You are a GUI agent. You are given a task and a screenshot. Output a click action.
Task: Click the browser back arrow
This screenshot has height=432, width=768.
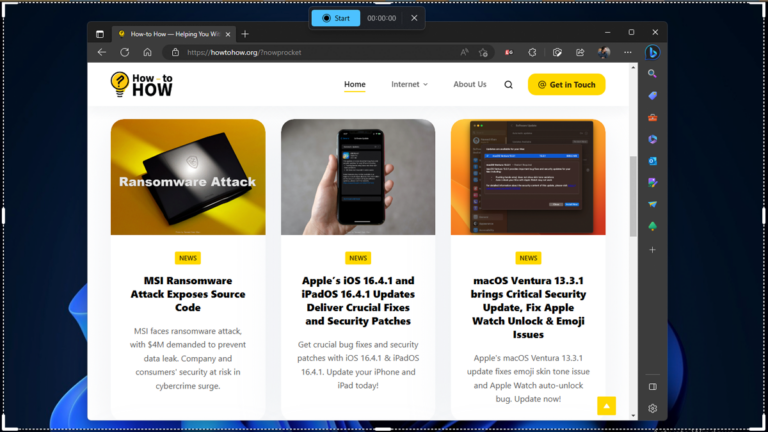[102, 52]
